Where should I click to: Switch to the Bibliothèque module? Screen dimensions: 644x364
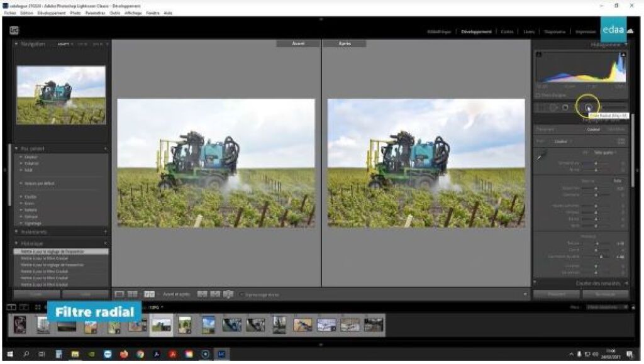(x=438, y=31)
